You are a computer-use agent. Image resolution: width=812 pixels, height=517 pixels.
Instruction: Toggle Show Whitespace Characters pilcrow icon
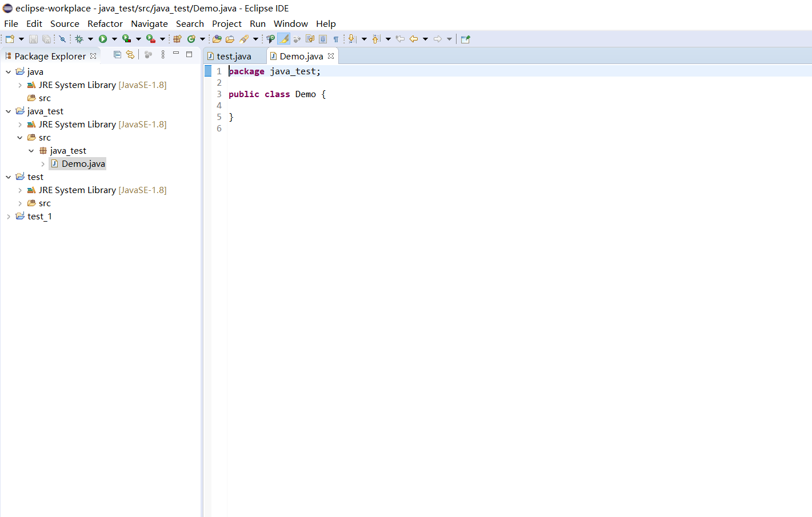click(x=336, y=39)
